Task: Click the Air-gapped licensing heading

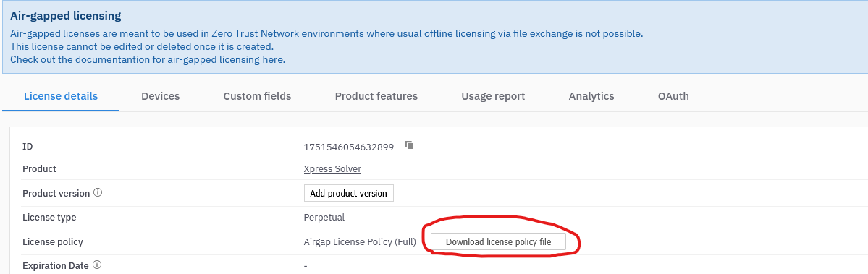Action: click(x=65, y=16)
